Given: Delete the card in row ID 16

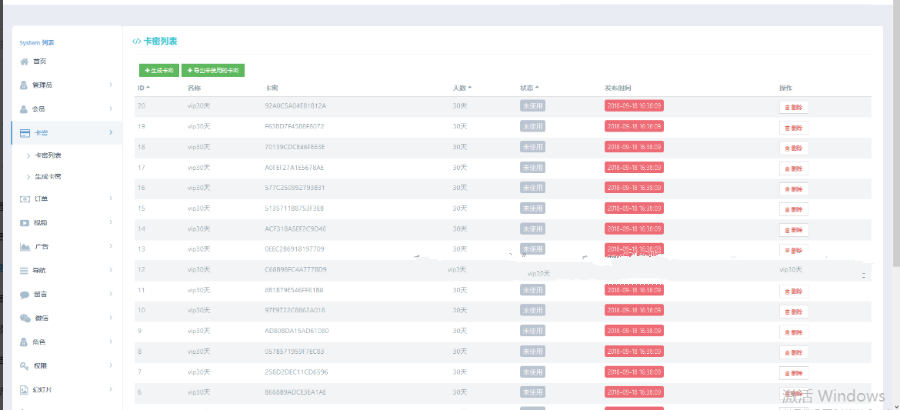Looking at the screenshot, I should 794,189.
